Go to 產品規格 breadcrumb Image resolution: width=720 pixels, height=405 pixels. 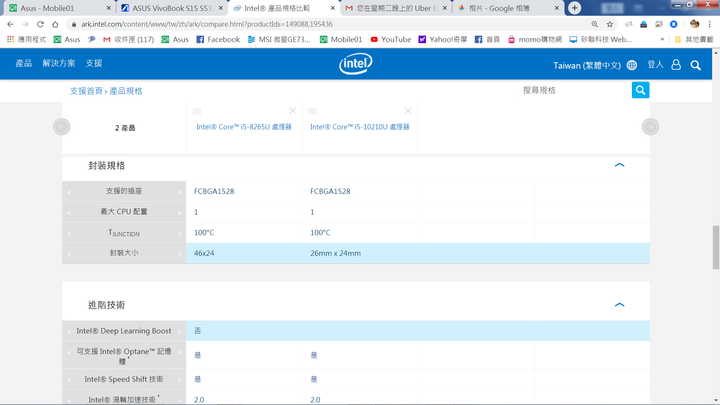[126, 91]
